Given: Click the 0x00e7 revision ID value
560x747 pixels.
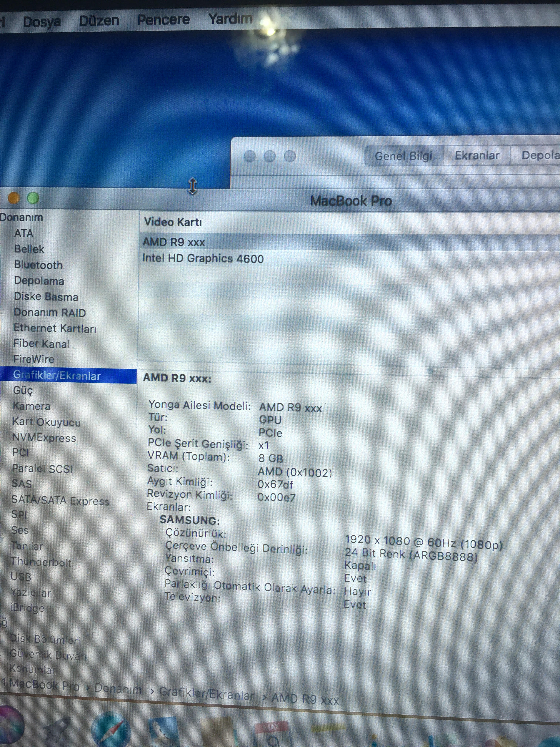Looking at the screenshot, I should [x=276, y=497].
